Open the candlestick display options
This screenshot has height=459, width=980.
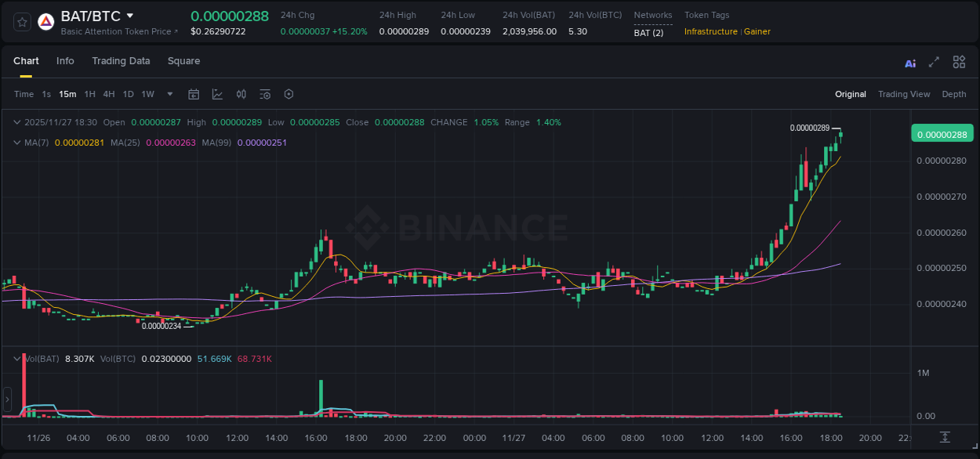(241, 93)
